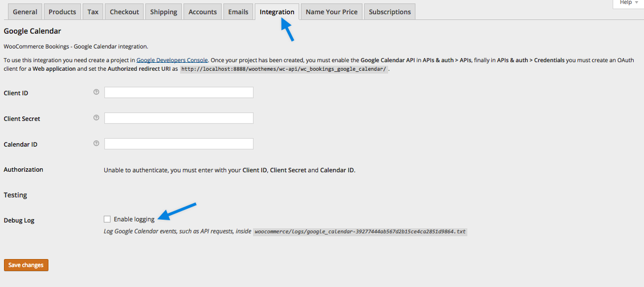Screen dimensions: 644x287
Task: Open the Name Your Price tab
Action: (x=332, y=12)
